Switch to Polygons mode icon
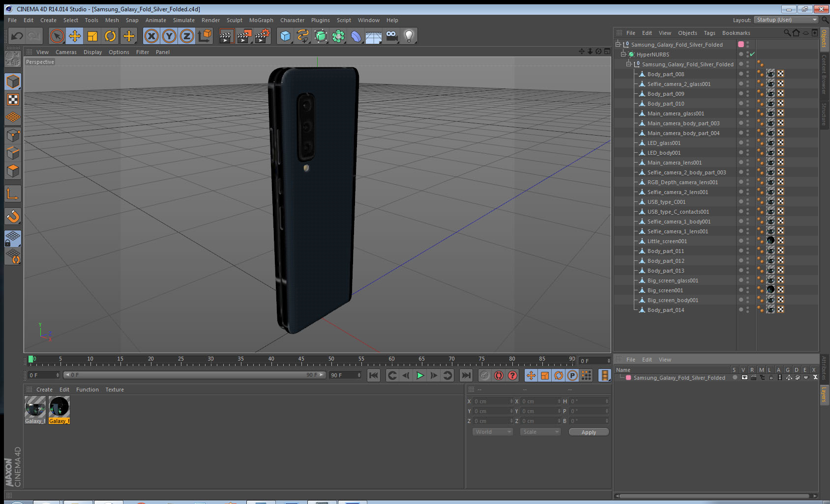Image resolution: width=830 pixels, height=504 pixels. [x=13, y=170]
